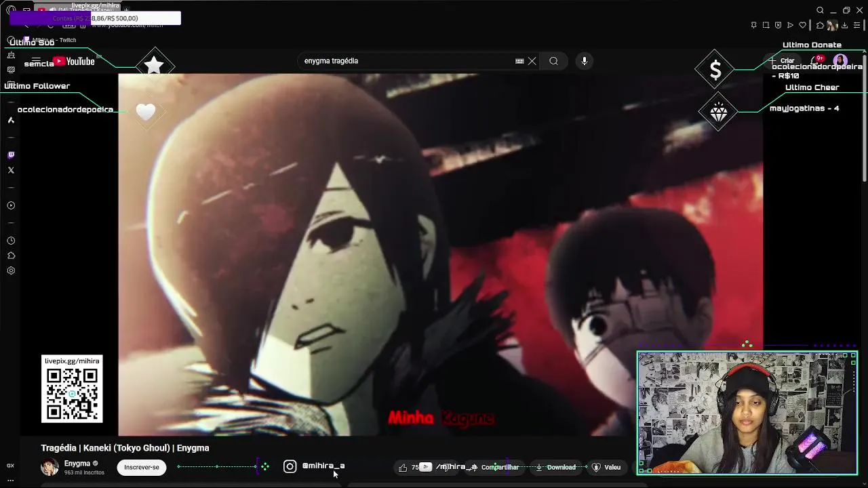Click the snapshot icon in browser toolbar
The image size is (868, 488).
pyautogui.click(x=766, y=25)
